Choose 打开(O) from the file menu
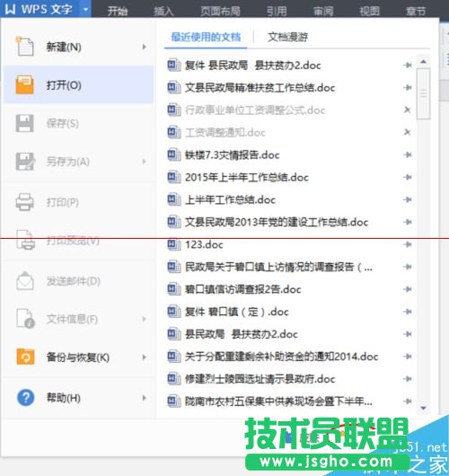 point(79,84)
